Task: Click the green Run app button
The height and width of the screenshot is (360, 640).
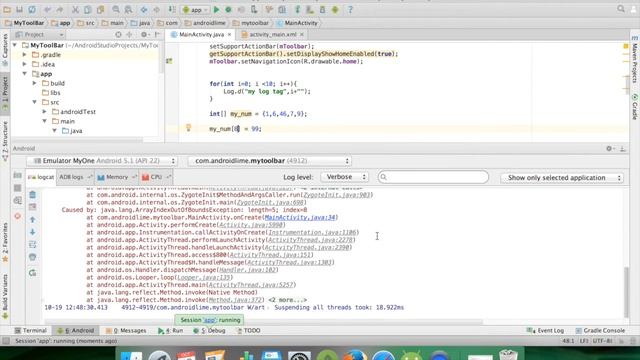Action: (216, 9)
